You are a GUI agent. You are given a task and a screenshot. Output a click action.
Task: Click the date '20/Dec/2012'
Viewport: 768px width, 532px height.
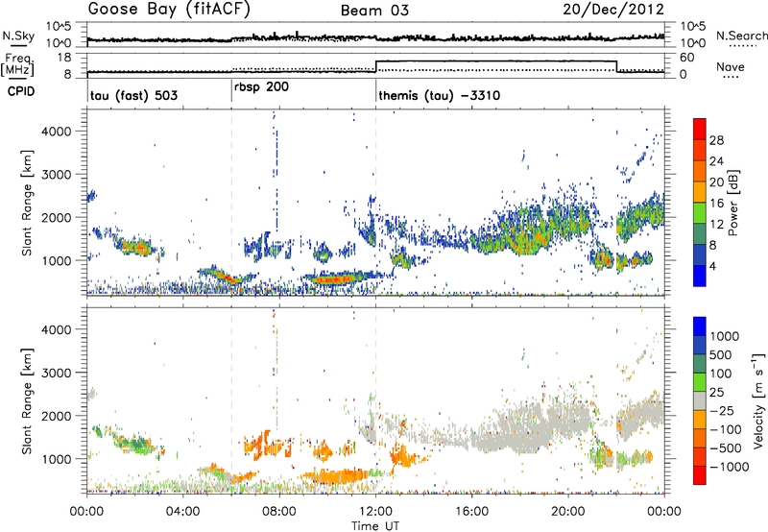pyautogui.click(x=613, y=10)
